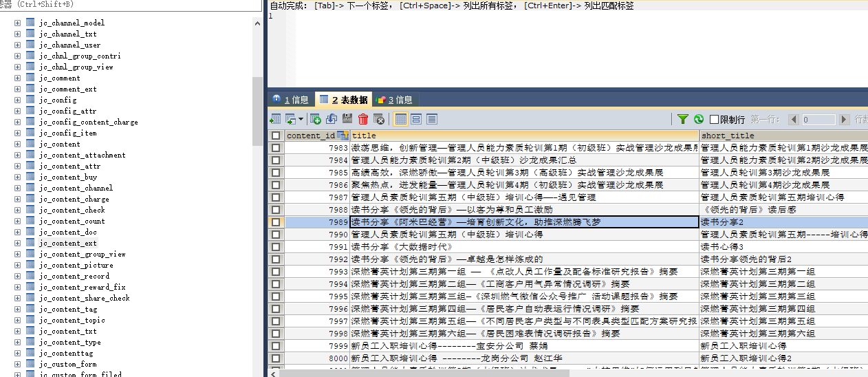Image resolution: width=868 pixels, height=377 pixels.
Task: Check the row checkbox for content_id 7985
Action: coord(276,173)
